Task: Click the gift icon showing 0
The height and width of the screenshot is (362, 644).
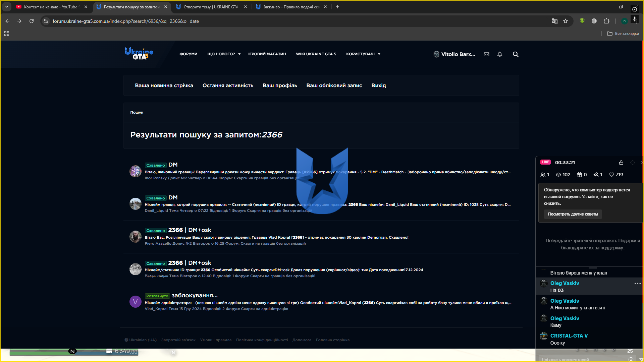Action: coord(580,175)
